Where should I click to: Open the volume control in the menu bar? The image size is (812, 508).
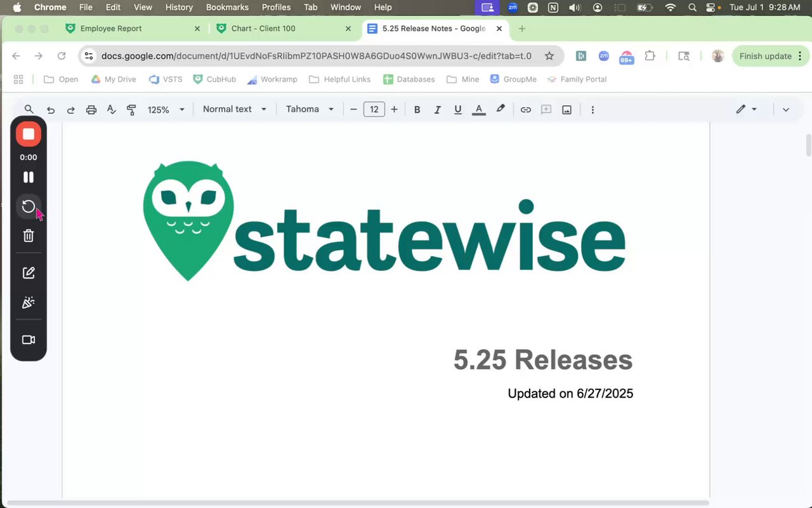click(x=574, y=8)
